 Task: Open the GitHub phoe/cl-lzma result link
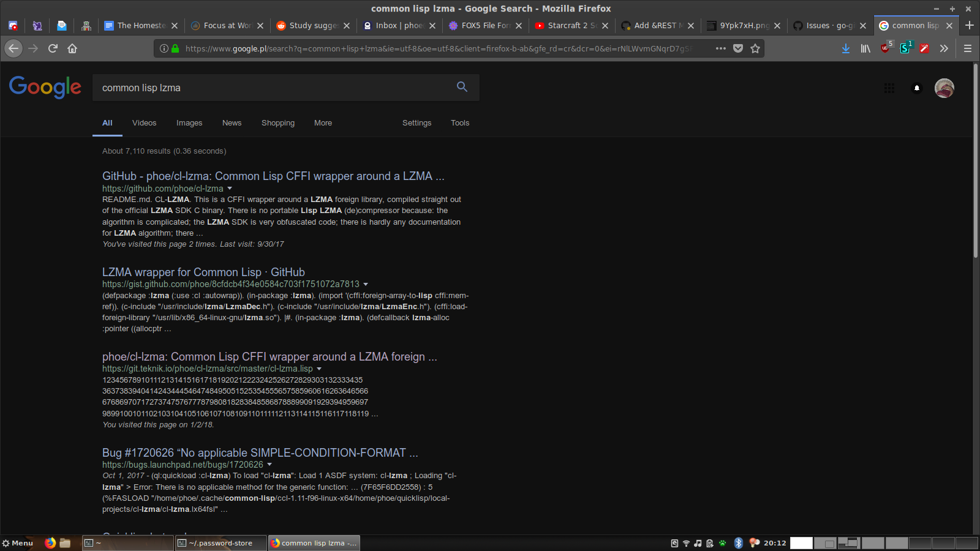click(x=273, y=176)
